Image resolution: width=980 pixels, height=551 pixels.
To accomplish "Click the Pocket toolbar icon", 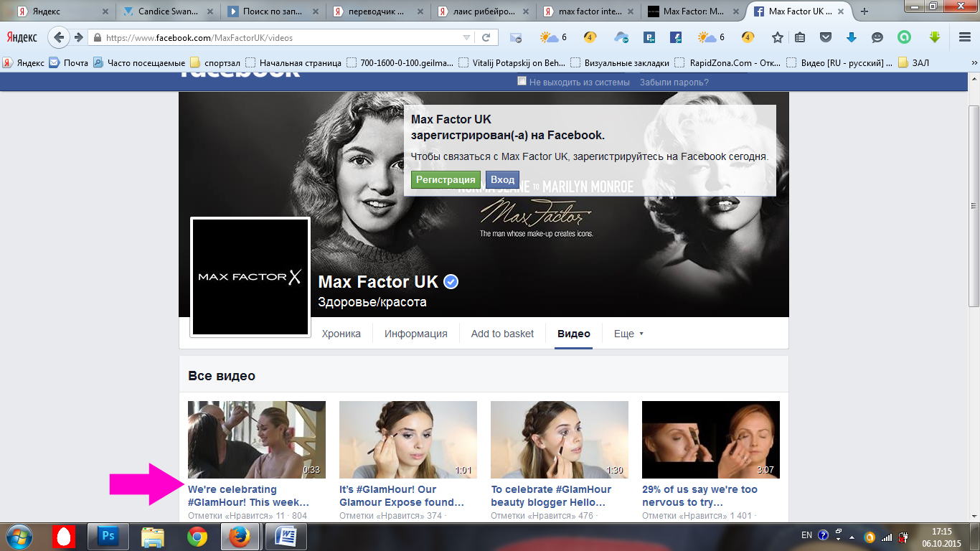I will [826, 37].
